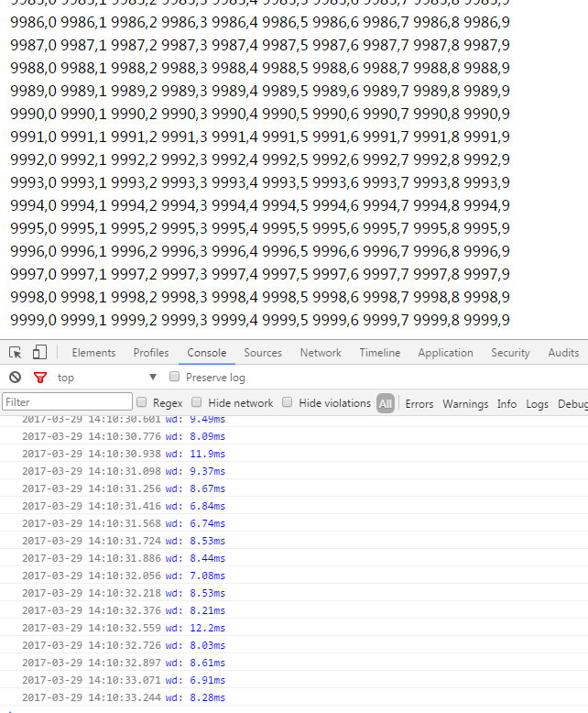The width and height of the screenshot is (588, 713).
Task: Go to the Application tab
Action: tap(445, 353)
